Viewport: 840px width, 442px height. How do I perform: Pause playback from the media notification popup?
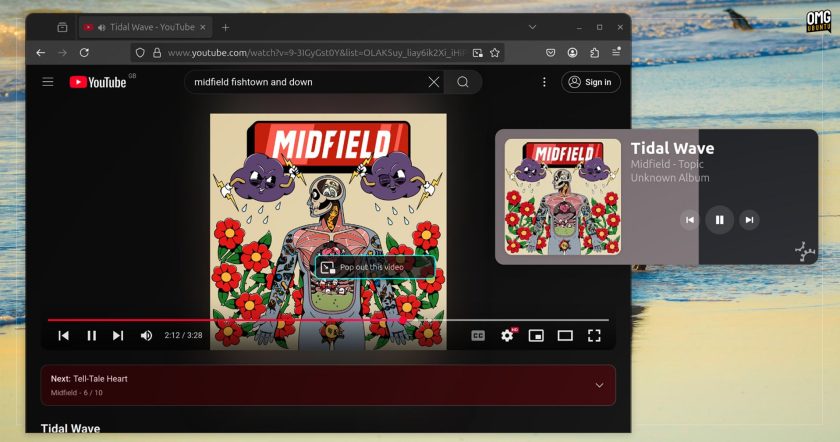click(719, 220)
